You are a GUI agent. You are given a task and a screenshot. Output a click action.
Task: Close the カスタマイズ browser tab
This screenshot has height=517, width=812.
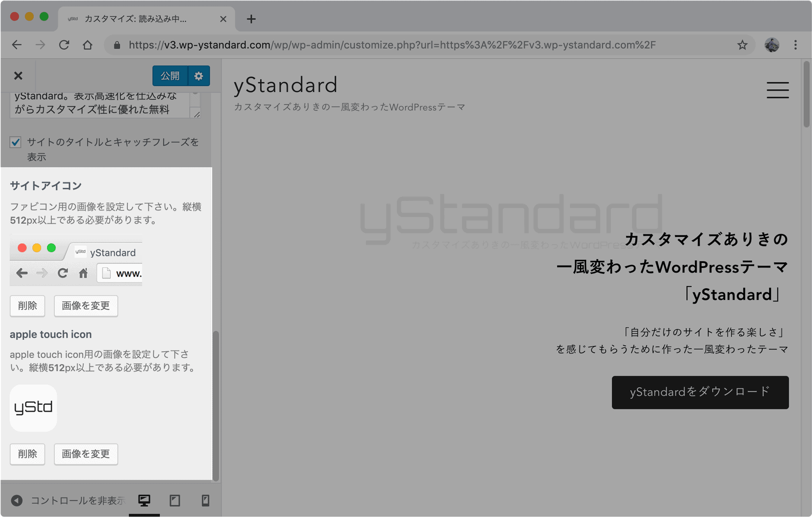223,19
